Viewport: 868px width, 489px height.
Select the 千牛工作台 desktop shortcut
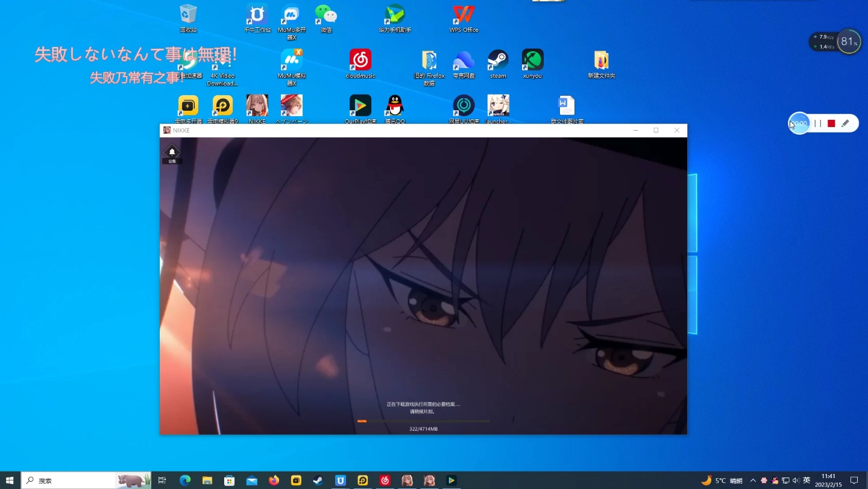tap(257, 19)
